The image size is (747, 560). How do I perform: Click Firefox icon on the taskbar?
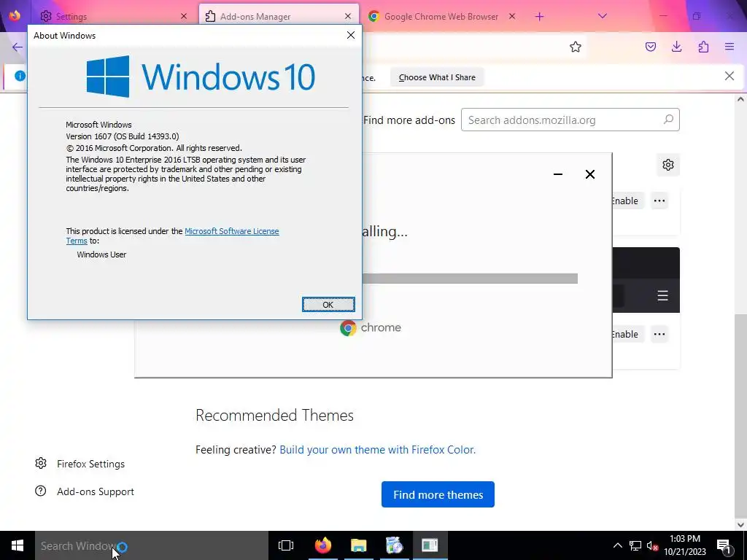pyautogui.click(x=322, y=545)
